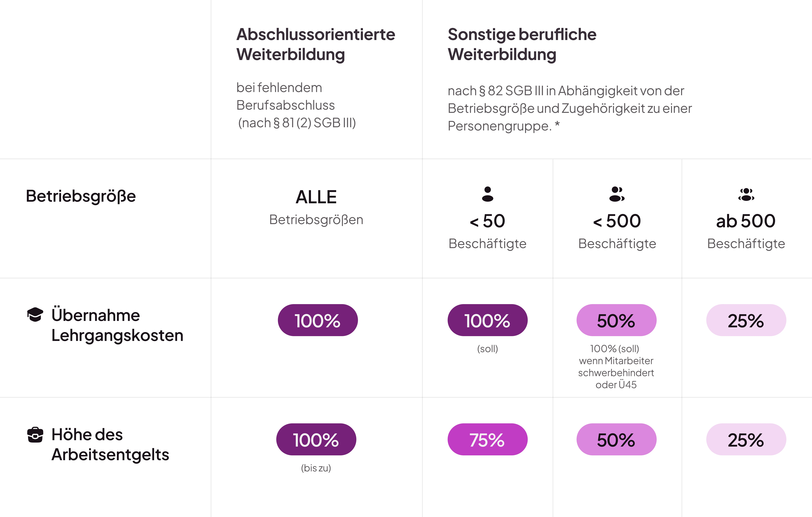812x517 pixels.
Task: Click the two-person icon above < 500
Action: click(x=617, y=194)
